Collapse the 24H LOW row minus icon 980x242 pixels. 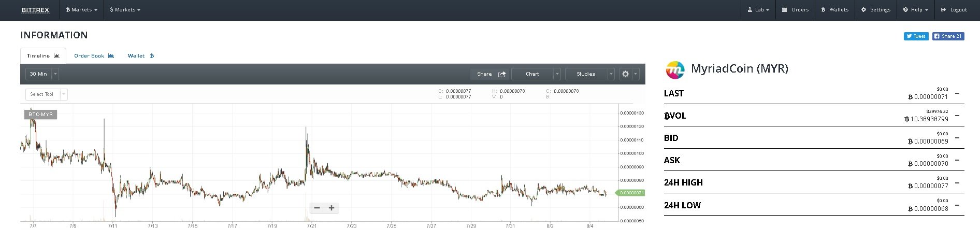[x=957, y=205]
